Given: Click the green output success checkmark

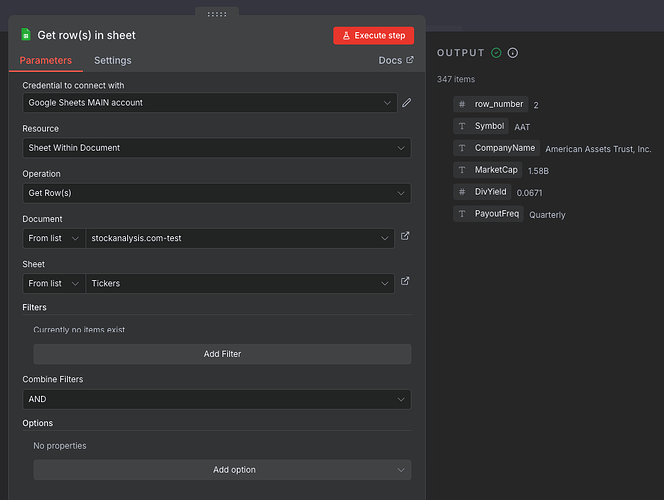Looking at the screenshot, I should click(496, 53).
